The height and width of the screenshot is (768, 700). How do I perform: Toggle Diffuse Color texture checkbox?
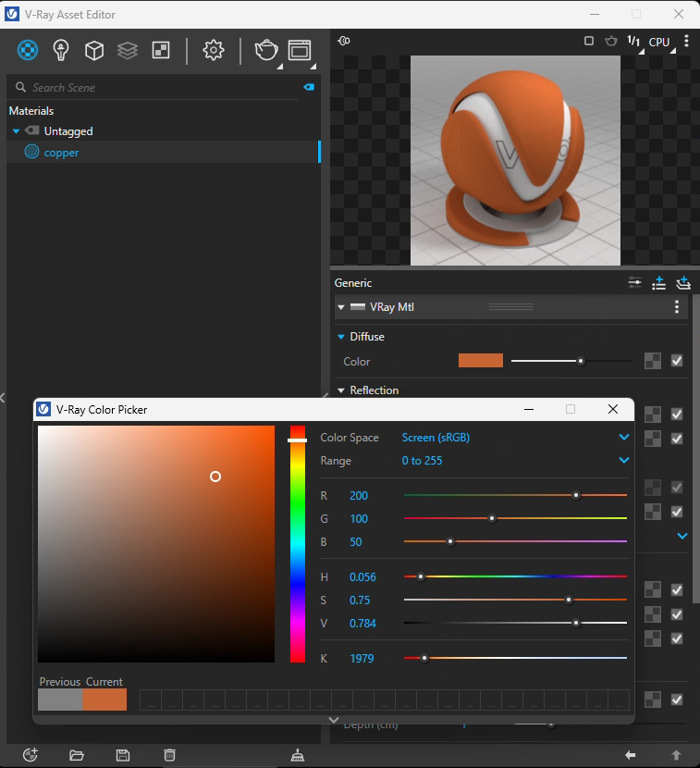point(677,361)
